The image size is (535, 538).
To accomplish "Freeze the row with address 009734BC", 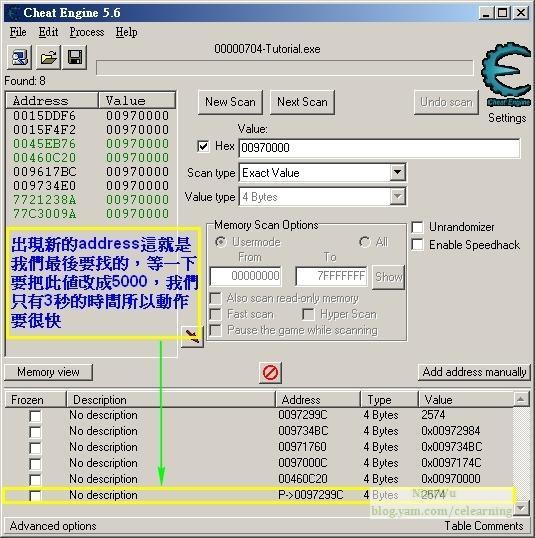I will [x=35, y=432].
